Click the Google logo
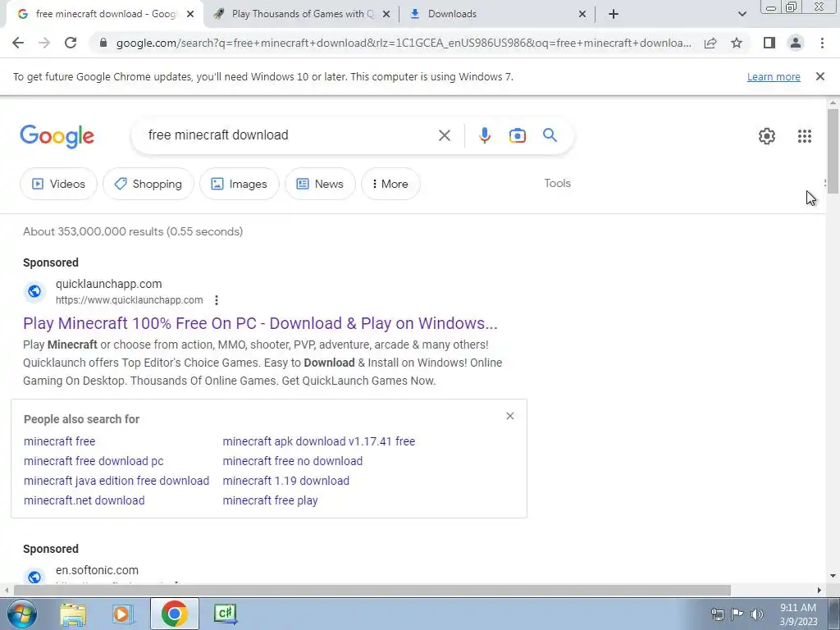 tap(57, 136)
